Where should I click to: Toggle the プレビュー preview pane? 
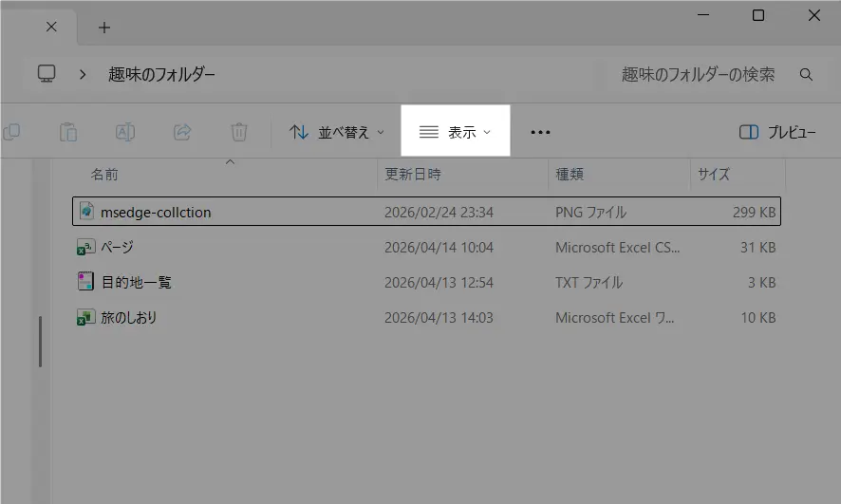pyautogui.click(x=776, y=132)
